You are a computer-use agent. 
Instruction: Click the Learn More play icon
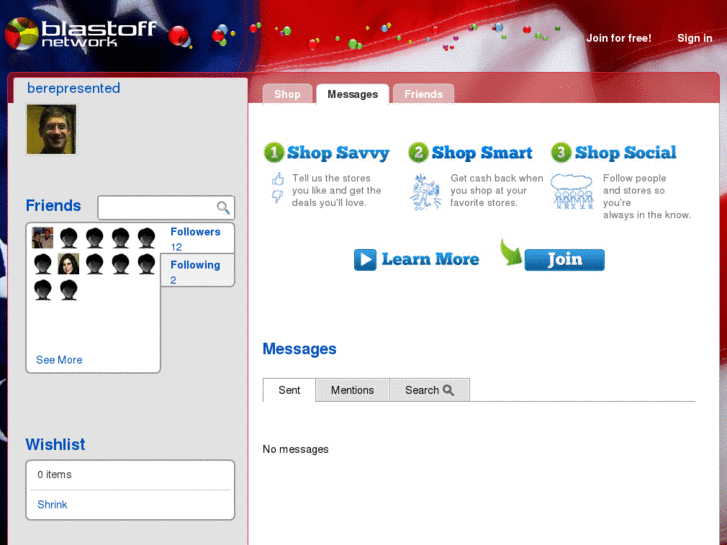tap(365, 260)
